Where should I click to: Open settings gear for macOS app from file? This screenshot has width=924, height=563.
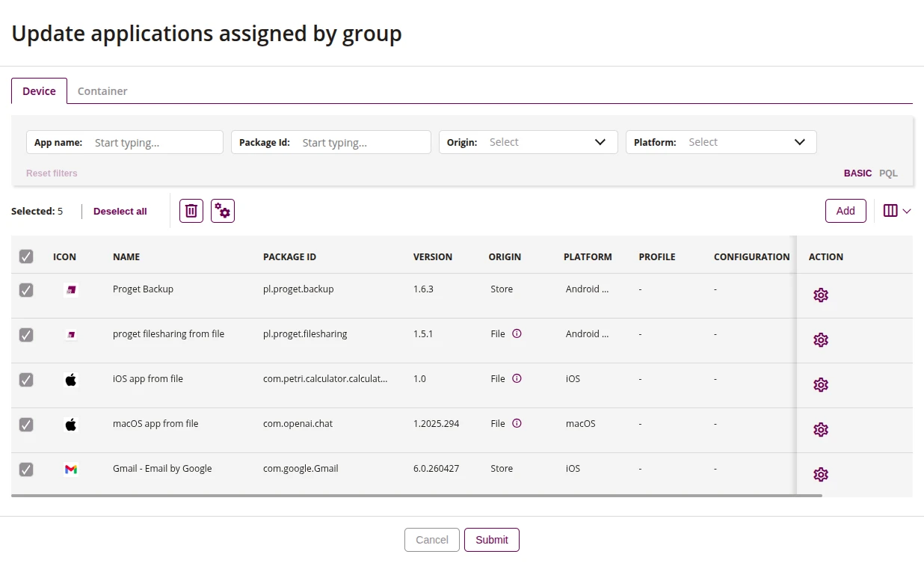click(x=821, y=430)
